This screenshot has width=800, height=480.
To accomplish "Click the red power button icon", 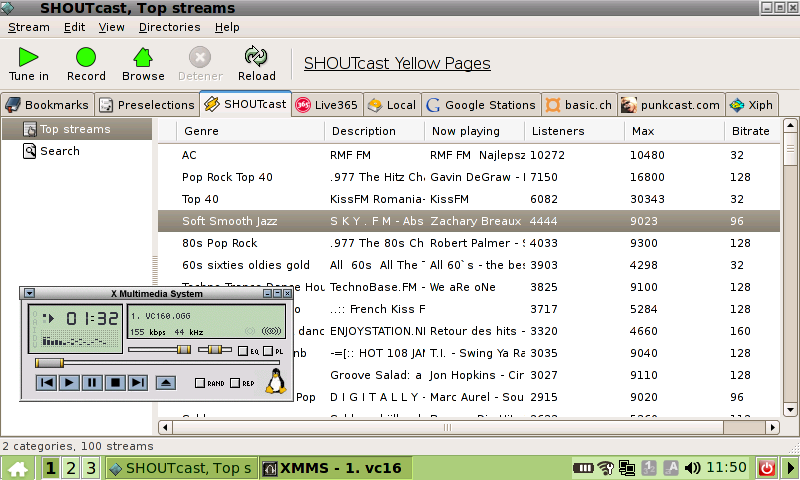I will point(767,468).
